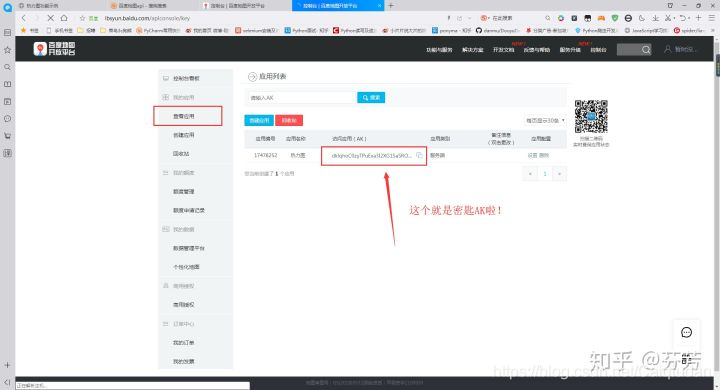
Task: Bookmark this page with the star icon
Action: (83, 18)
